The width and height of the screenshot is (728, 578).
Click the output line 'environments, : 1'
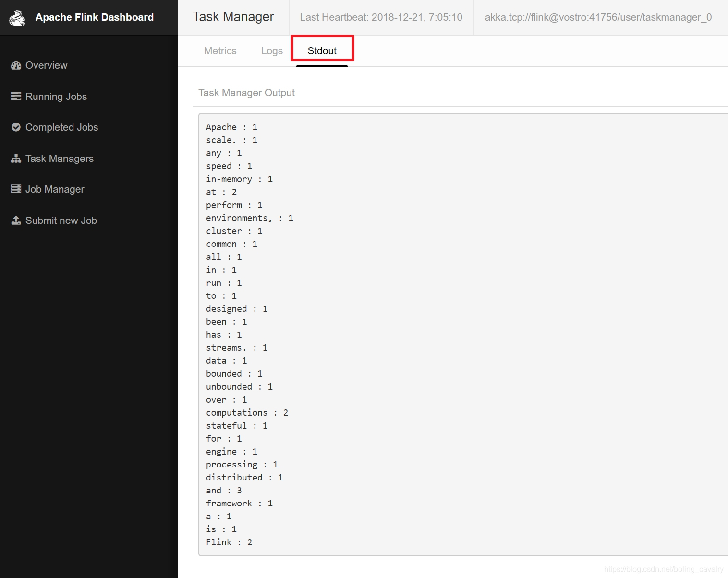(250, 218)
